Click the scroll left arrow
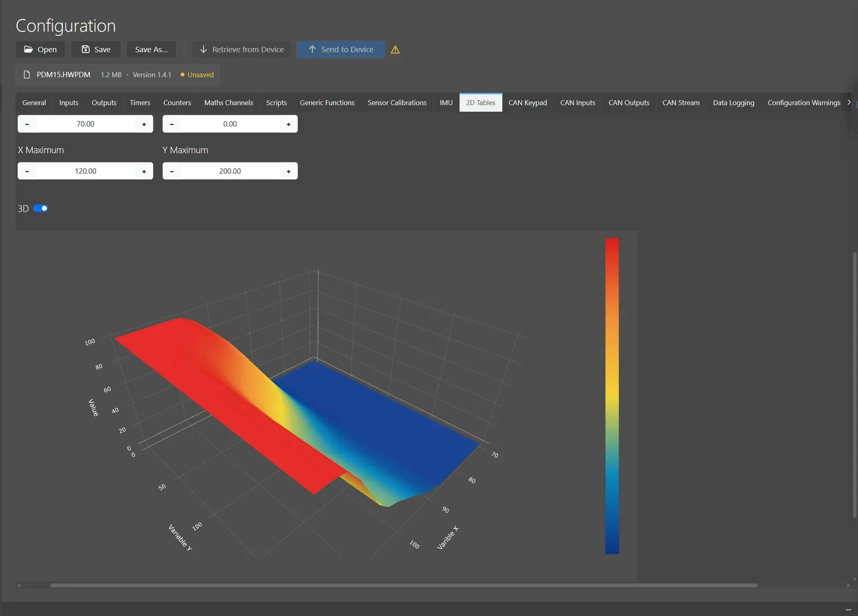Image resolution: width=858 pixels, height=616 pixels. (19, 585)
